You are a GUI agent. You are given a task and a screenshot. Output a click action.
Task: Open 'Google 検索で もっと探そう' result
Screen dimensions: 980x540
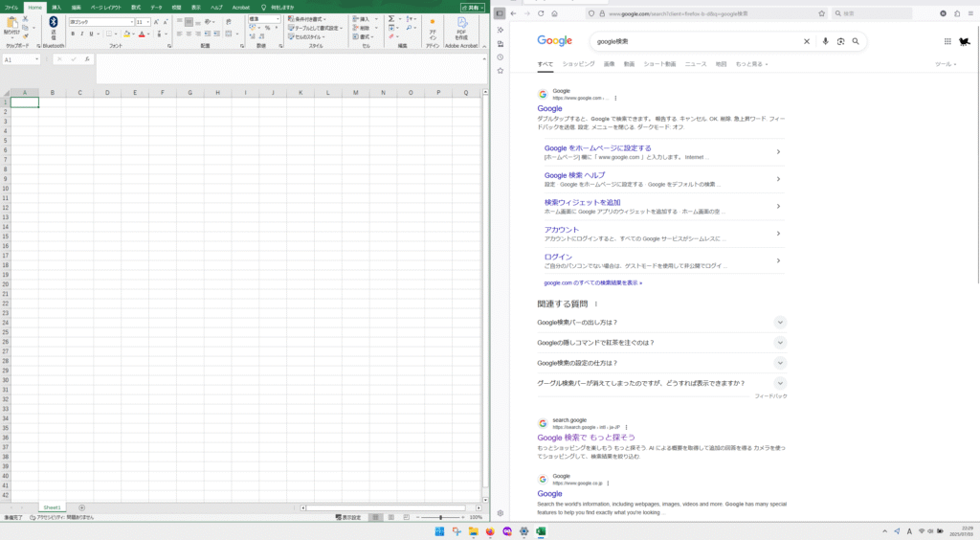point(586,438)
